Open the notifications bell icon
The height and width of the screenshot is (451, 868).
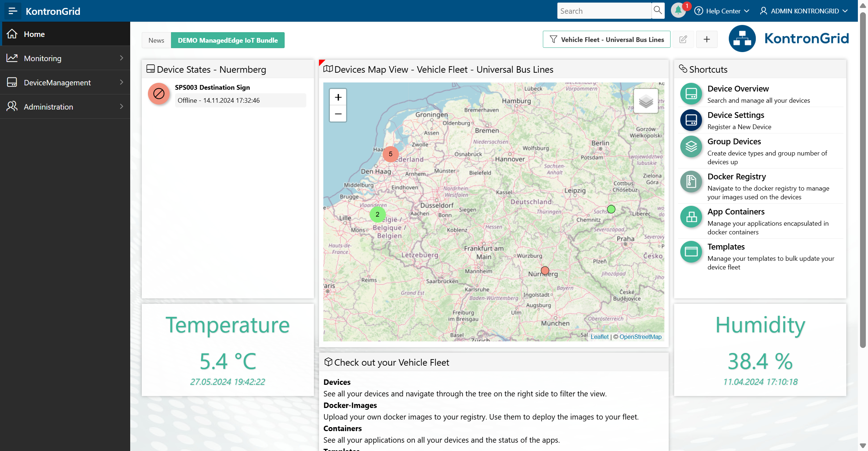678,10
